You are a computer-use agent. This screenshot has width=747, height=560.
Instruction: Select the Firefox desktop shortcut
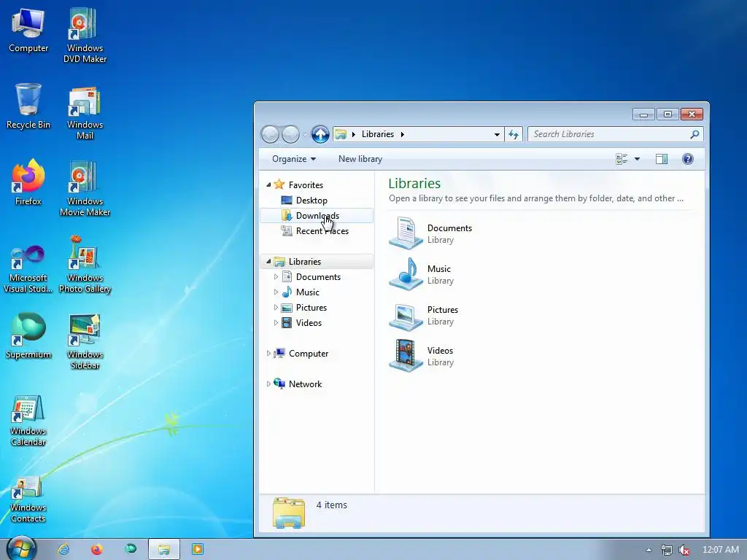(x=28, y=182)
